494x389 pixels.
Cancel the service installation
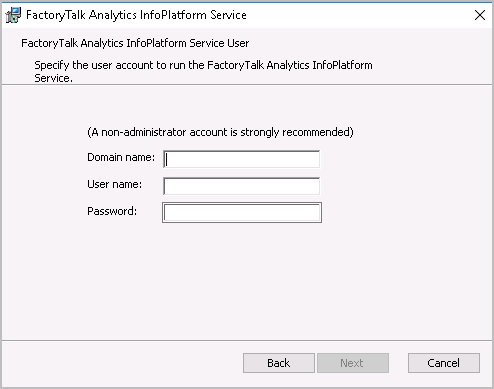444,363
